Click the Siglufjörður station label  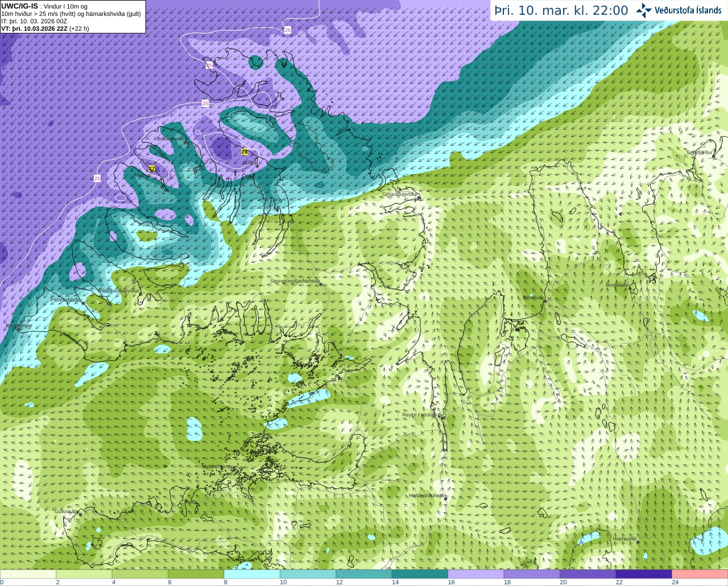[700, 152]
